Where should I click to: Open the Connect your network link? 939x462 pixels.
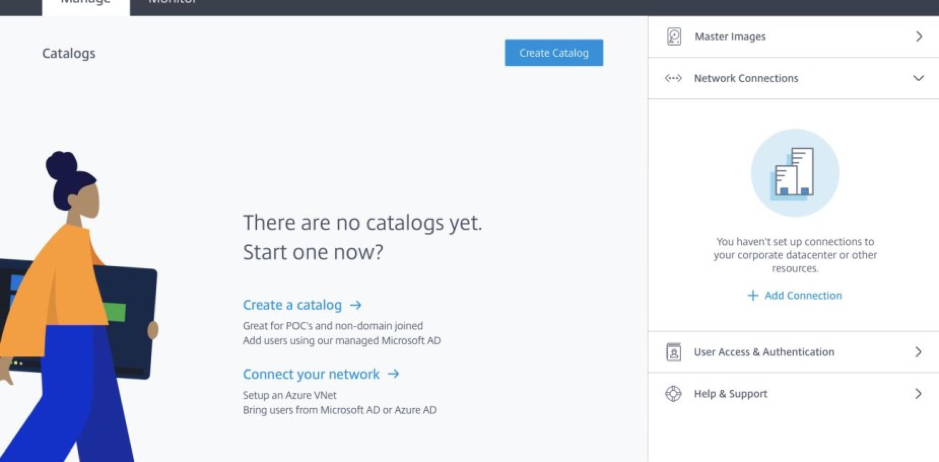(x=311, y=375)
